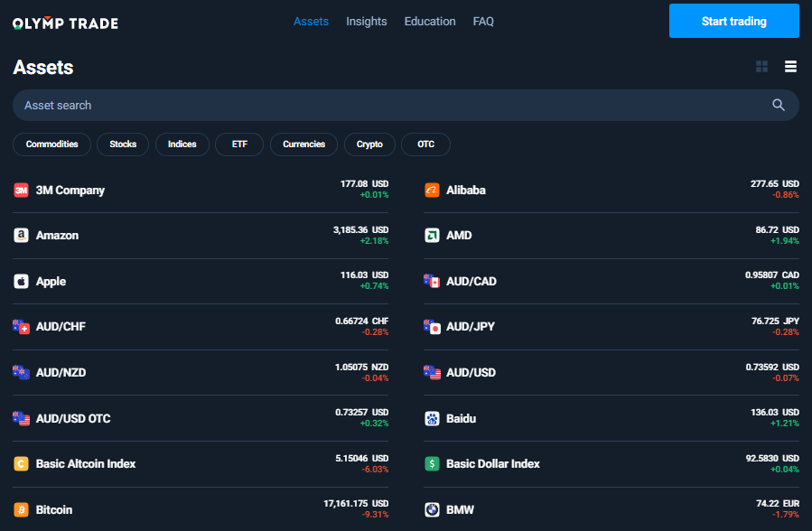Image resolution: width=812 pixels, height=531 pixels.
Task: Click the 3M Company logo icon
Action: tap(21, 191)
